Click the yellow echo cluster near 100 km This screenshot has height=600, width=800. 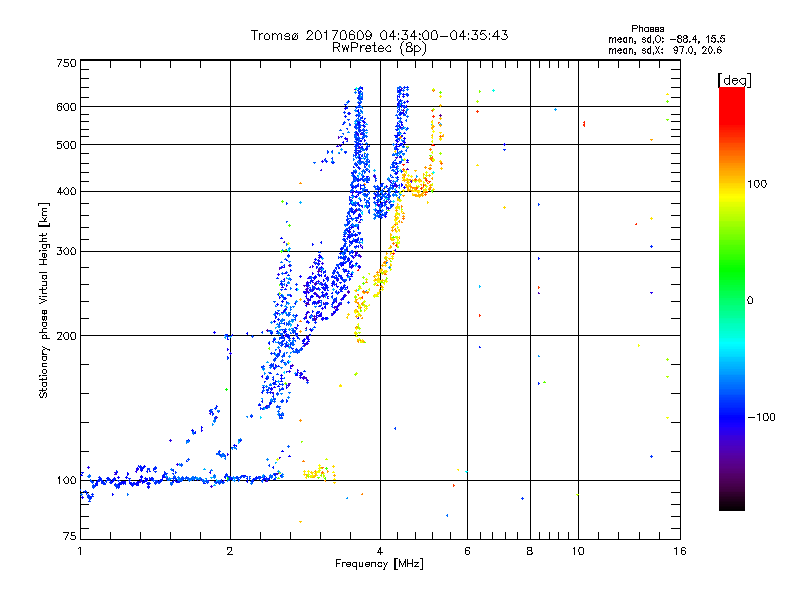point(319,472)
